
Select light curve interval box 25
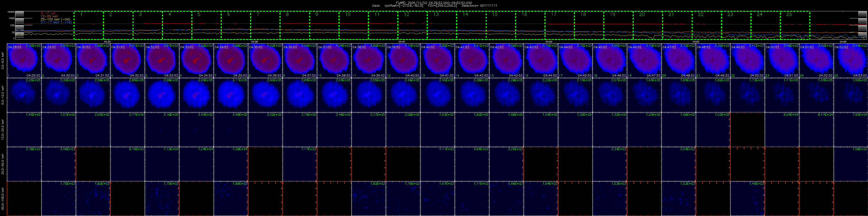[795, 26]
